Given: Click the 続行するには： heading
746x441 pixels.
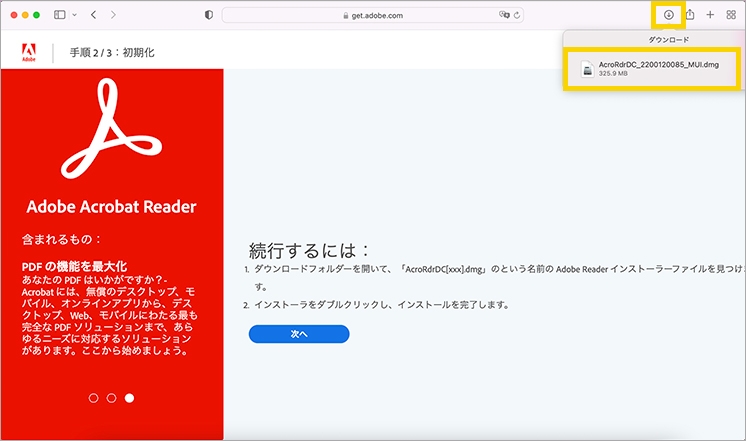Looking at the screenshot, I should 309,250.
